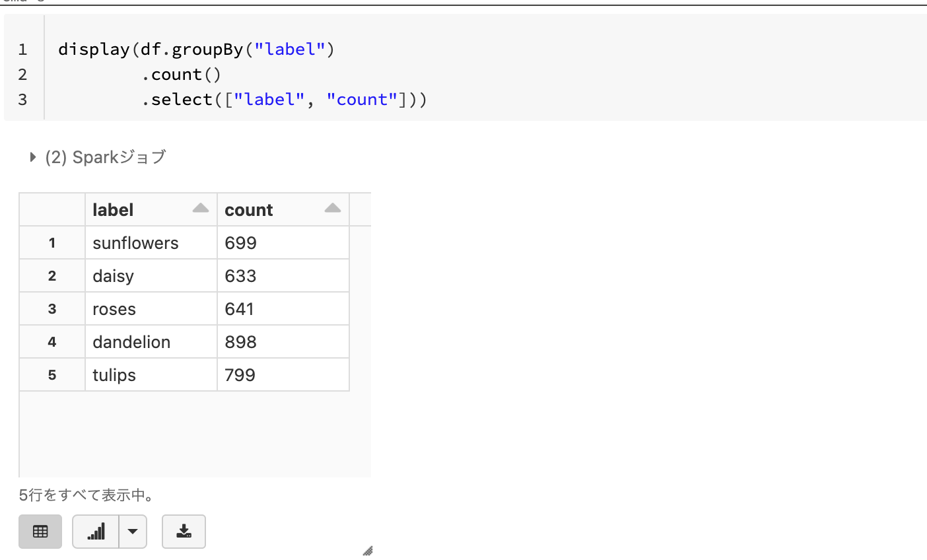
Task: Click row number 3 in table
Action: tap(52, 309)
